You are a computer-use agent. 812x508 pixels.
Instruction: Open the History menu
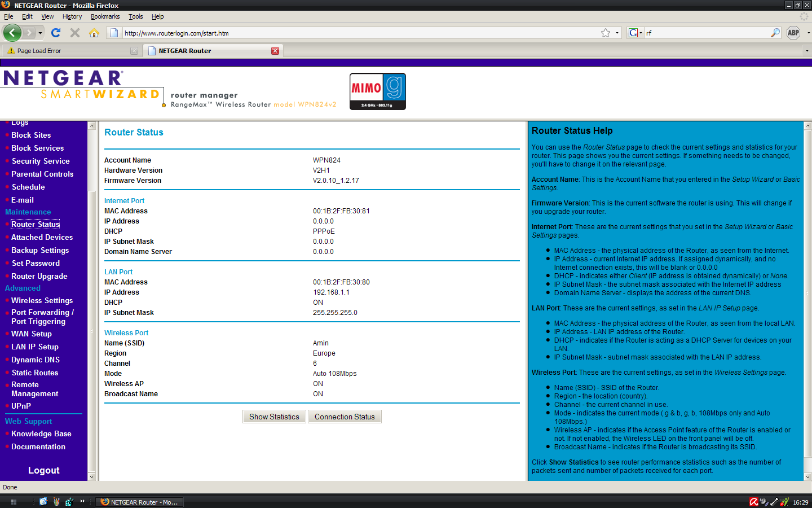tap(72, 16)
